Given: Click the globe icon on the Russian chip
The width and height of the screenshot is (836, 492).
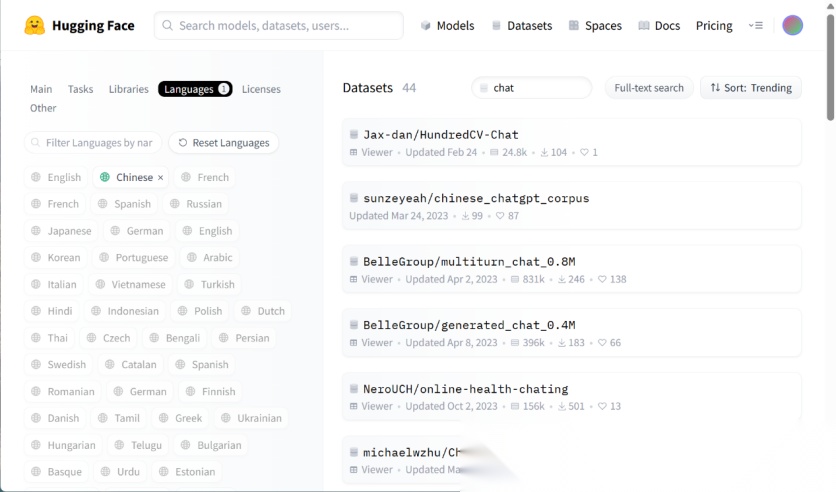Looking at the screenshot, I should tap(174, 204).
